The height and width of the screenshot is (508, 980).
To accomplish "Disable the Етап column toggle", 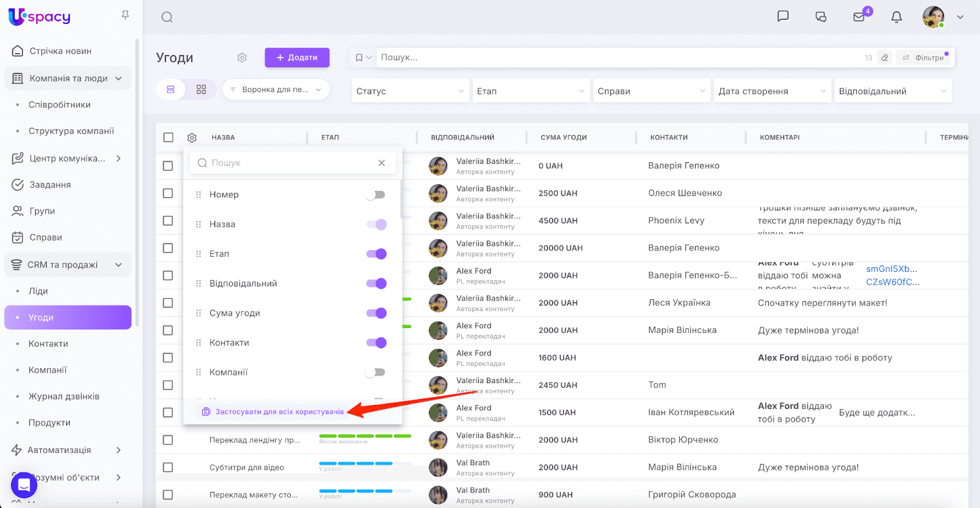I will click(x=376, y=254).
